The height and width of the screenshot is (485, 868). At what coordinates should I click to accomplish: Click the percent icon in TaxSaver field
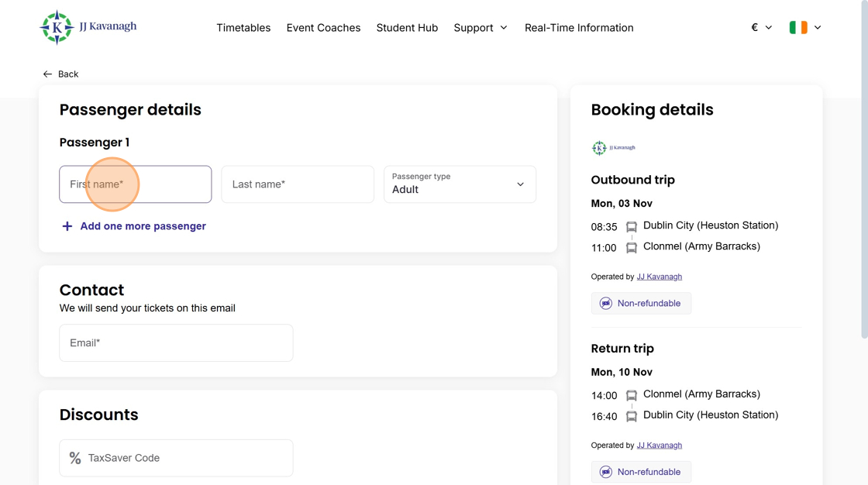point(75,458)
